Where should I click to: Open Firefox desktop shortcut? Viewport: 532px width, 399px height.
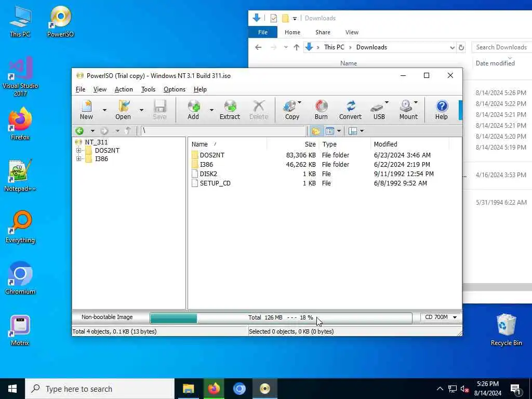pos(20,124)
